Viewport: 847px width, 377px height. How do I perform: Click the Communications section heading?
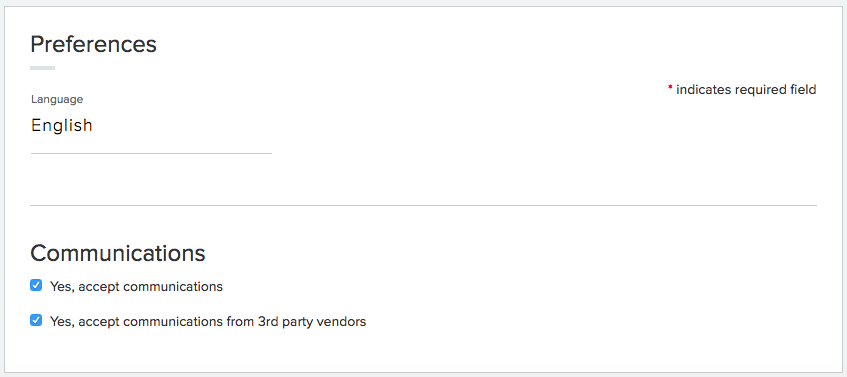coord(118,253)
